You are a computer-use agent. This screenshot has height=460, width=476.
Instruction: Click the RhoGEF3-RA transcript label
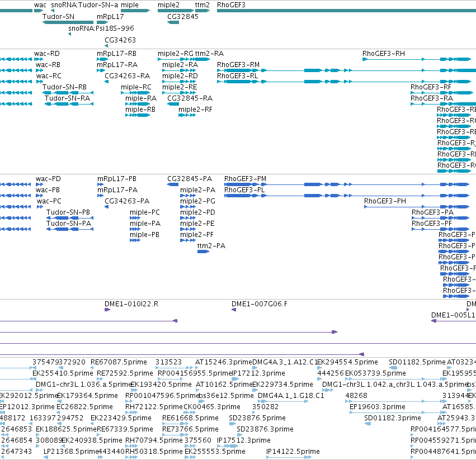pos(432,98)
